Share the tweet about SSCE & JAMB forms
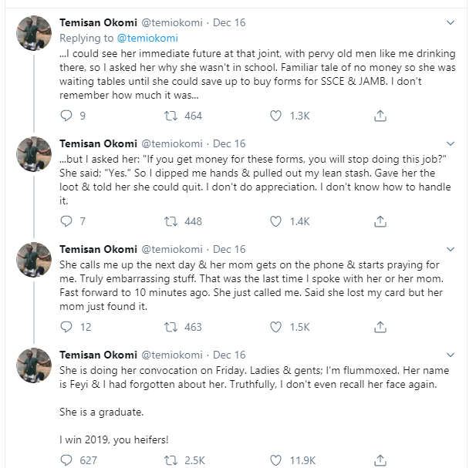This screenshot has height=468, width=476. (380, 116)
